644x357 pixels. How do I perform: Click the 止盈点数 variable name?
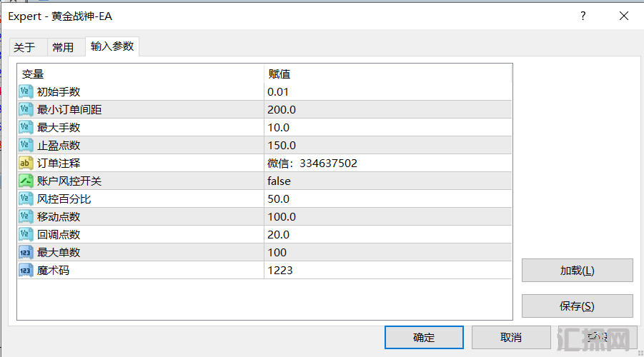[59, 145]
